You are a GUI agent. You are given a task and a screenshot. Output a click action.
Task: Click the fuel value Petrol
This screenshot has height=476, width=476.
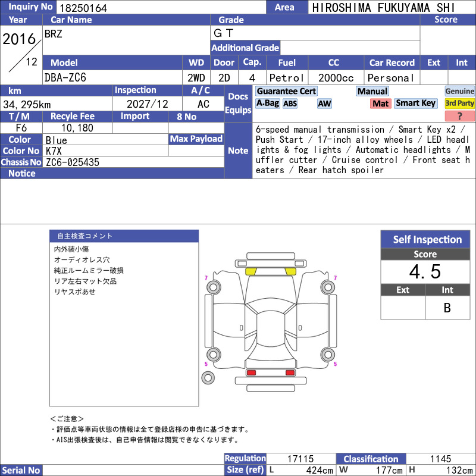point(287,78)
